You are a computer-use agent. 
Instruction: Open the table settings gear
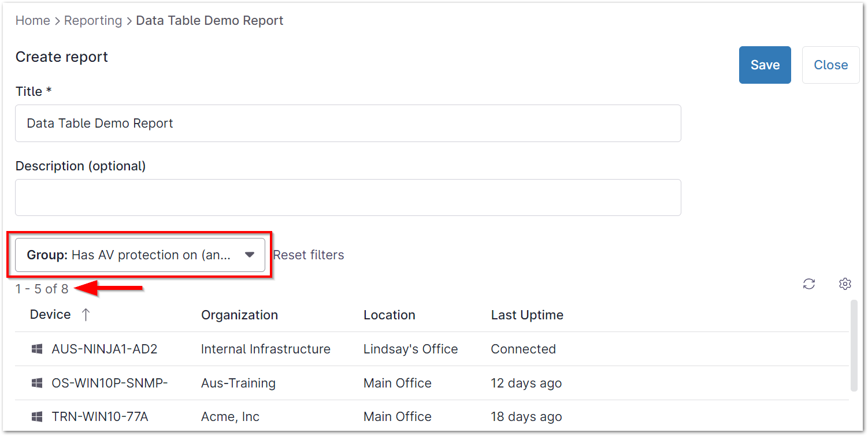pyautogui.click(x=845, y=284)
